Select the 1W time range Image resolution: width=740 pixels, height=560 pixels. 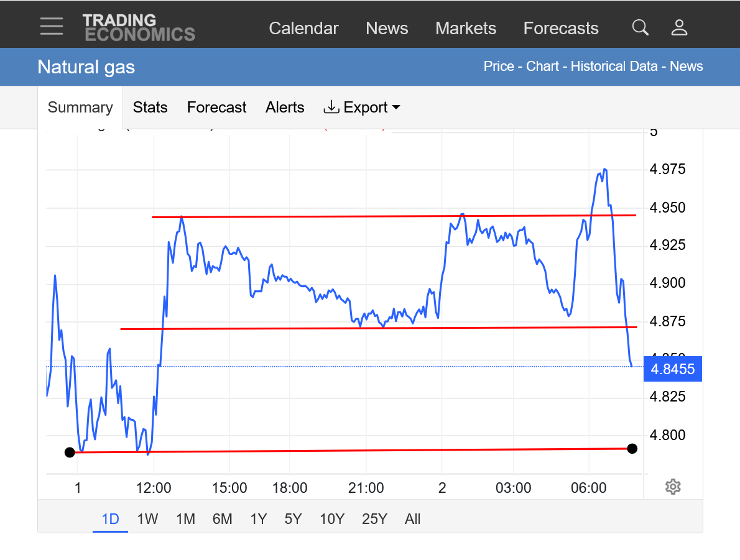pyautogui.click(x=147, y=519)
